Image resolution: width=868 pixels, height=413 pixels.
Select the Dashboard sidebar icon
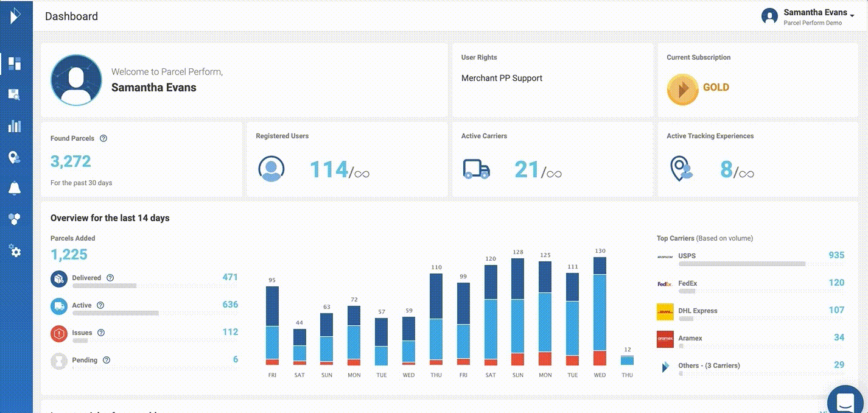pyautogui.click(x=15, y=63)
